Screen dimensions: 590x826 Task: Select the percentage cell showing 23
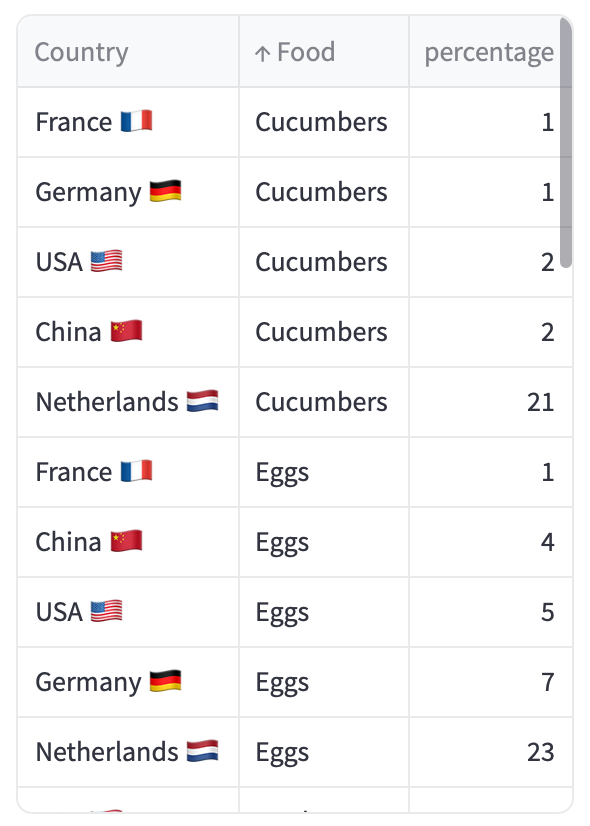click(490, 753)
